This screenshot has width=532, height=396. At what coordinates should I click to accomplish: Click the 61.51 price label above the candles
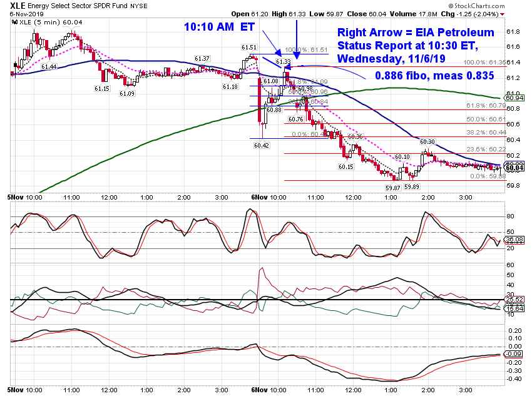click(249, 47)
